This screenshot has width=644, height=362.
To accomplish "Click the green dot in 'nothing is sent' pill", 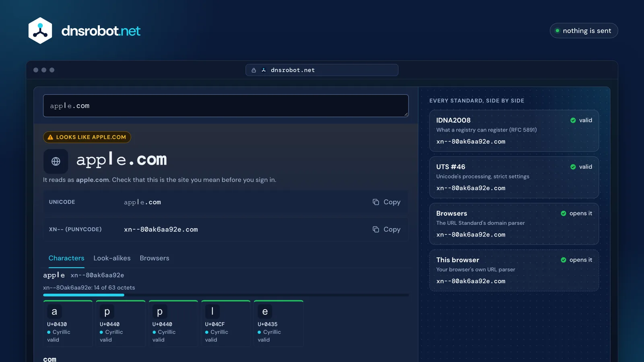I will click(x=557, y=31).
